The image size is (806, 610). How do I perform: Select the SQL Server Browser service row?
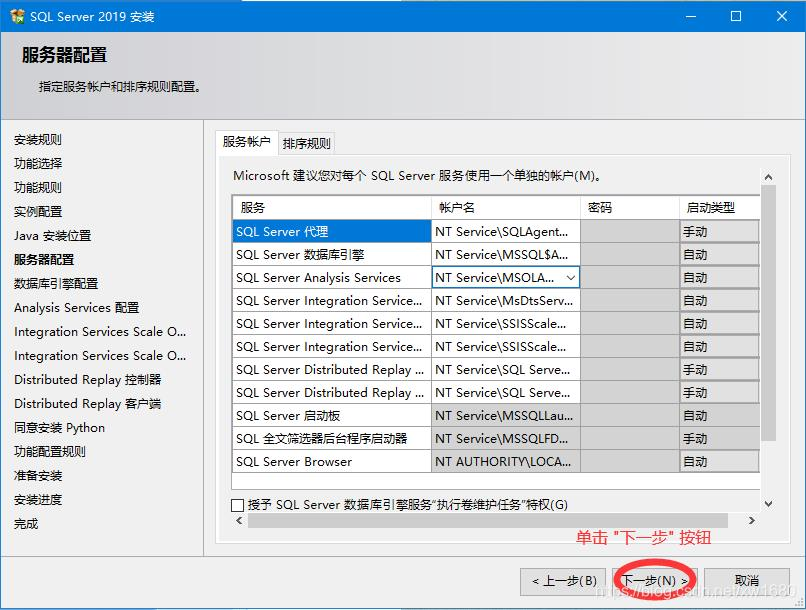[x=331, y=462]
